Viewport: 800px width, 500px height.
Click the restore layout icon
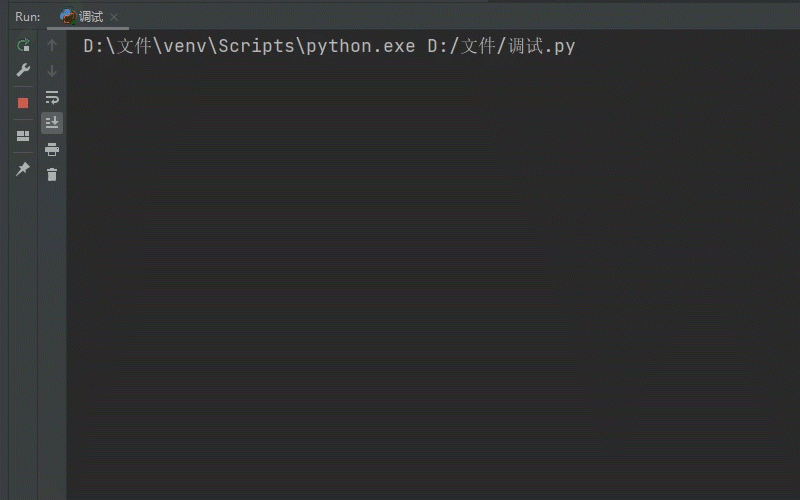click(x=23, y=136)
